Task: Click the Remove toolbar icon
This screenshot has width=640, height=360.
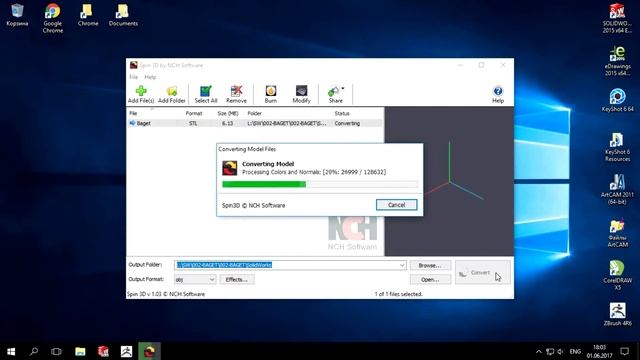Action: tap(236, 94)
